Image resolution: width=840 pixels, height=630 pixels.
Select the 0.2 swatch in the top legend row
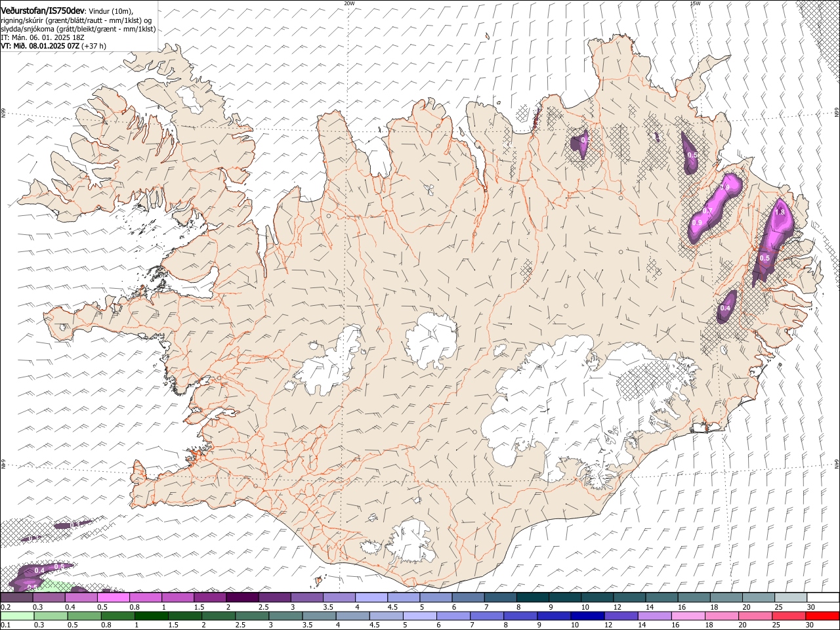coord(16,597)
